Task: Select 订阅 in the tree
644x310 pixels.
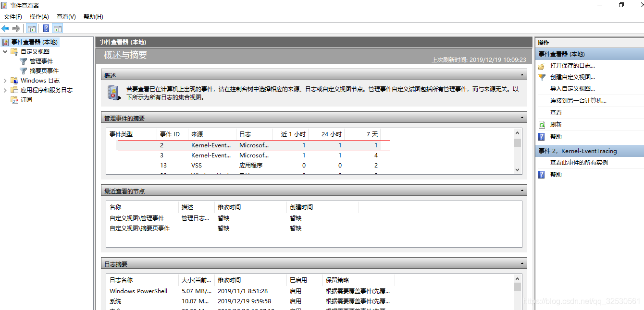Action: pos(26,99)
